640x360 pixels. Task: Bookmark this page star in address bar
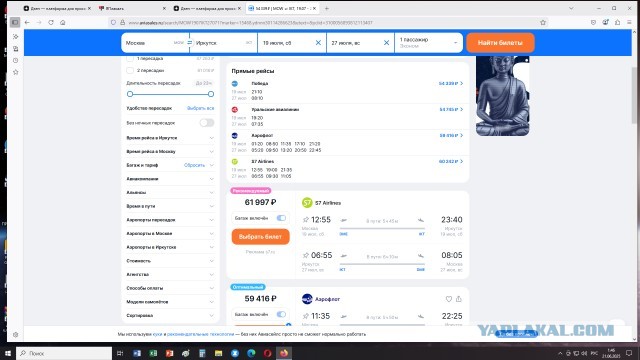pyautogui.click(x=543, y=22)
